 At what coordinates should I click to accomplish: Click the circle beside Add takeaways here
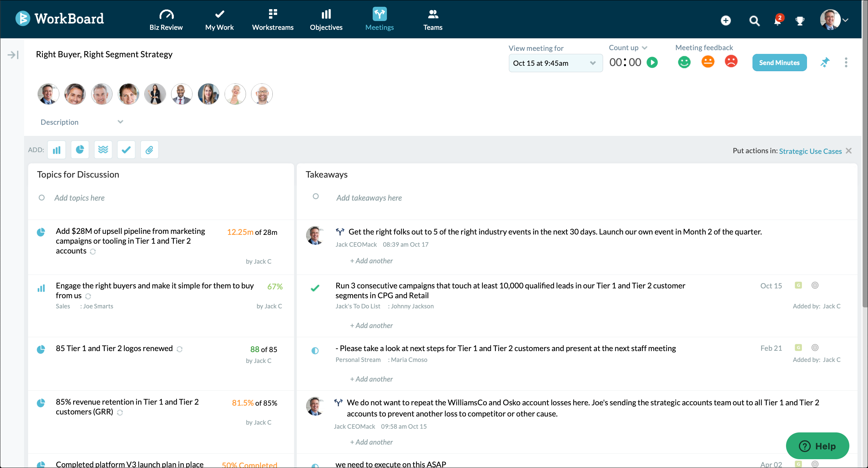pos(316,196)
